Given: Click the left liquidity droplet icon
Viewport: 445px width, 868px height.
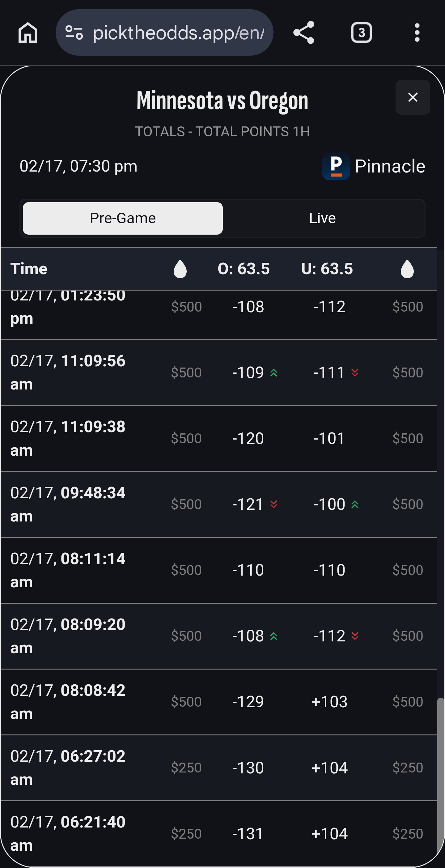Looking at the screenshot, I should pyautogui.click(x=180, y=269).
